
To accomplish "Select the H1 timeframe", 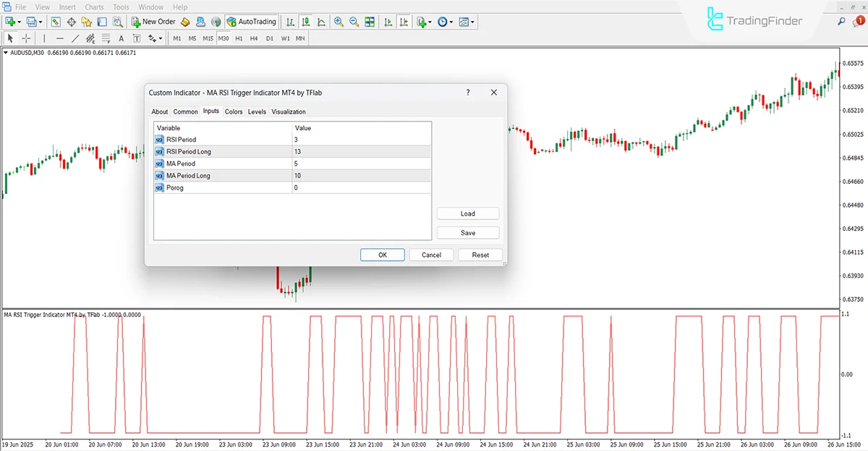I will click(x=238, y=38).
